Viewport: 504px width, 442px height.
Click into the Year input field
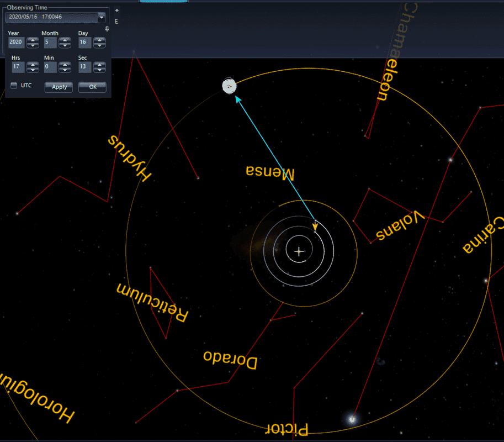pyautogui.click(x=15, y=43)
